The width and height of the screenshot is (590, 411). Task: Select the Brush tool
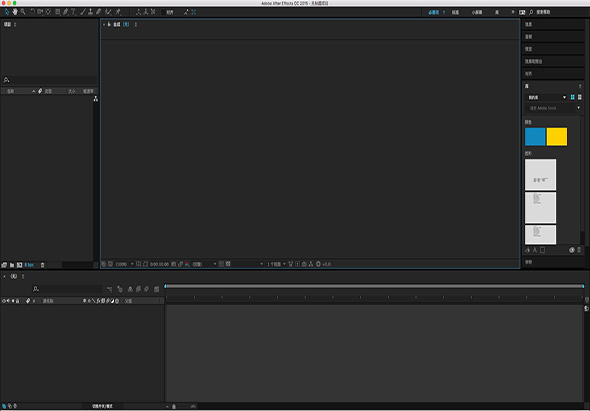(x=82, y=12)
